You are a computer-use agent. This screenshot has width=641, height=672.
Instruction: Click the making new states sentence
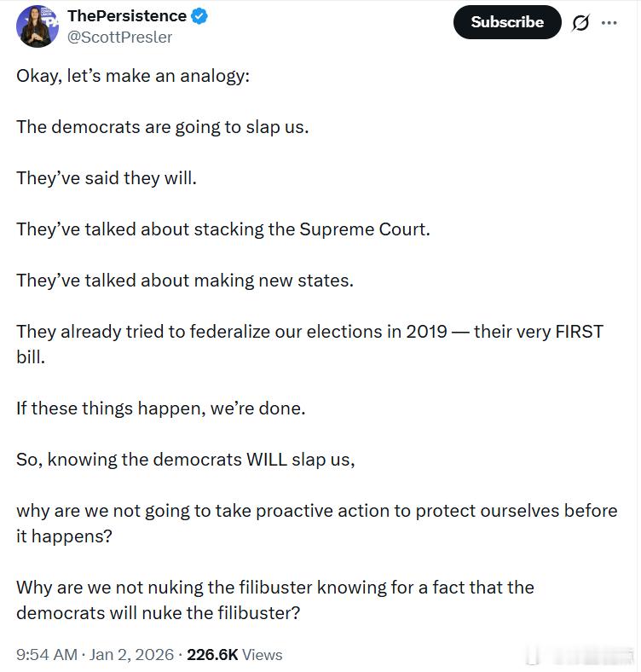click(x=185, y=281)
